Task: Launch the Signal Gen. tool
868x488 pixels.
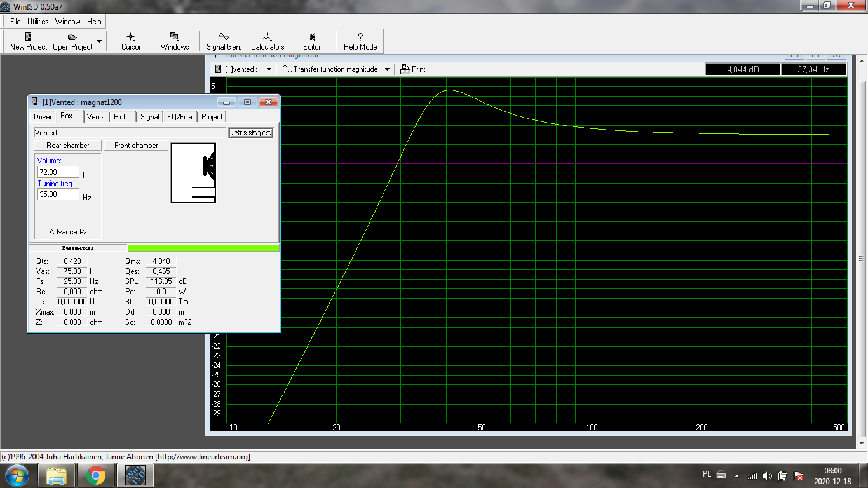Action: coord(224,41)
